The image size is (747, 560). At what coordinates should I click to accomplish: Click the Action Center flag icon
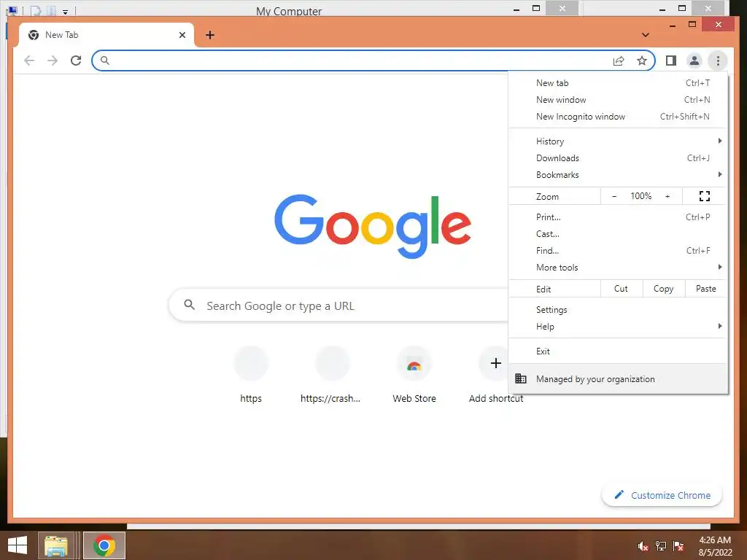click(x=678, y=546)
